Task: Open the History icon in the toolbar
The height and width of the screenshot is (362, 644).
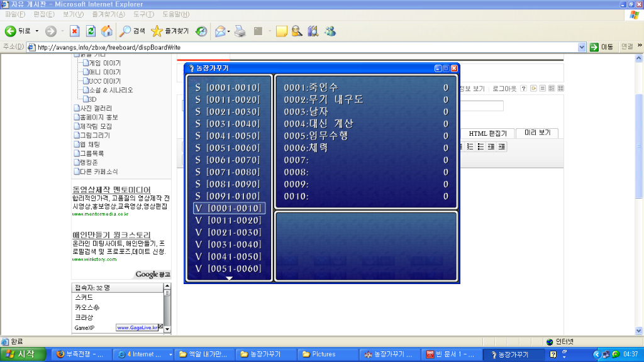Action: click(201, 31)
